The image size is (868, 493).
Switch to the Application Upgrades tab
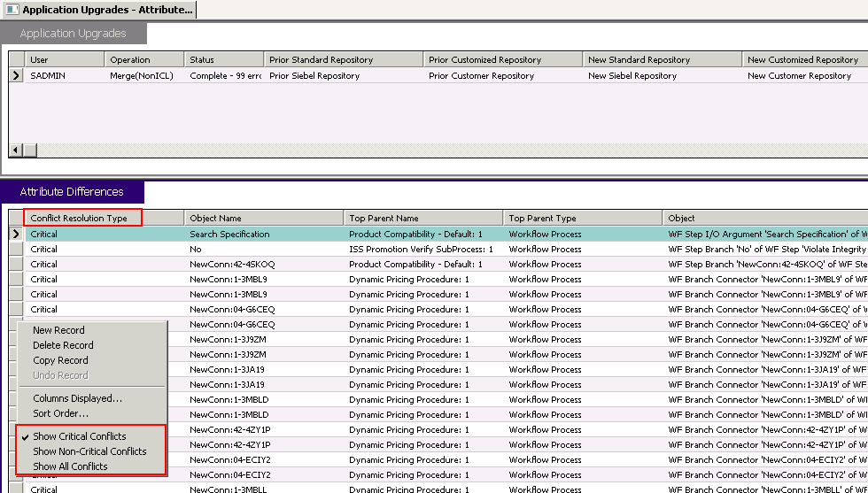(x=73, y=34)
